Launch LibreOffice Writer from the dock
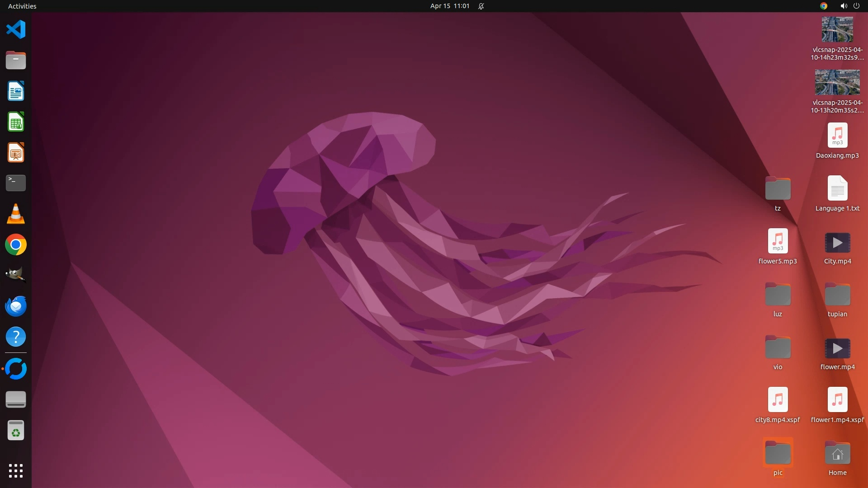This screenshot has height=488, width=868. point(16,91)
